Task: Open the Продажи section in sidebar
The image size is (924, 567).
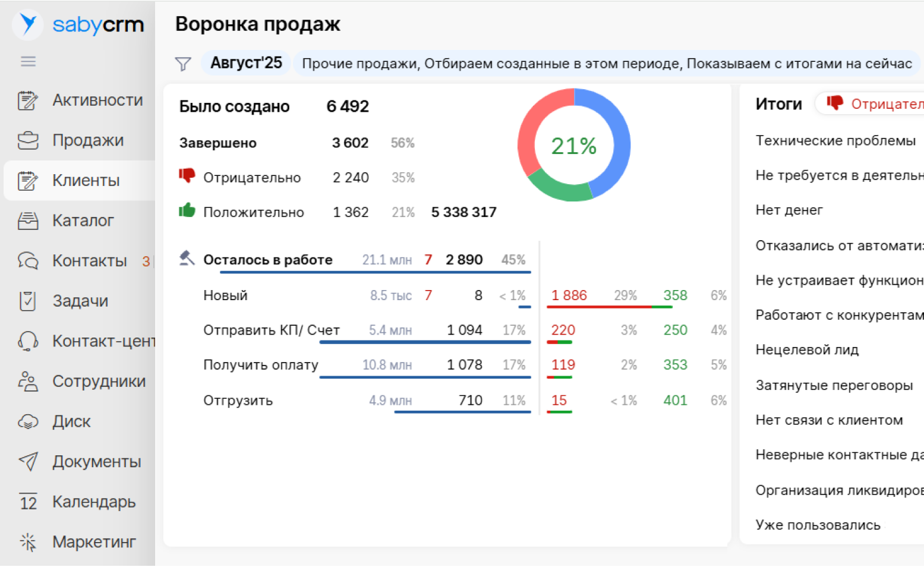Action: (88, 140)
